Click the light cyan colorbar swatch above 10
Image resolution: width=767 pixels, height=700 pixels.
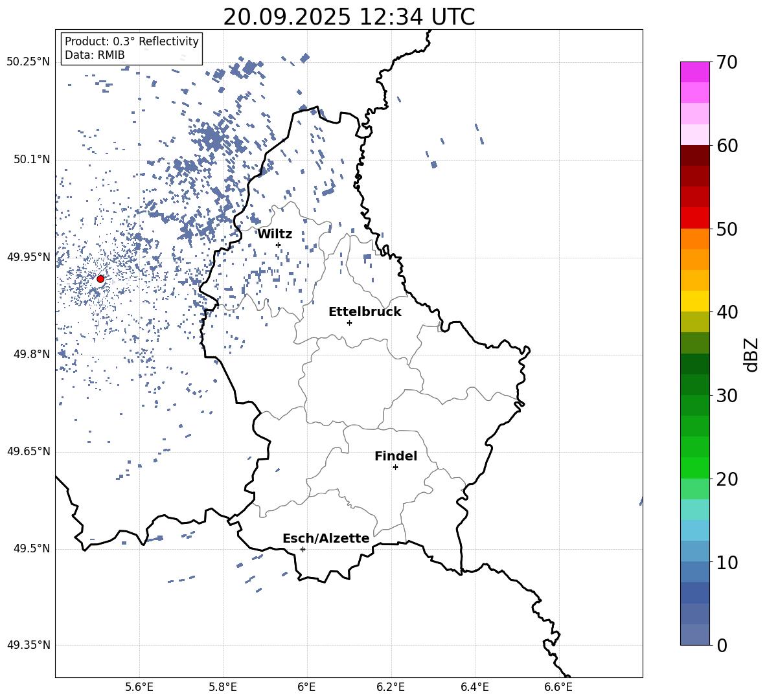pyautogui.click(x=695, y=530)
